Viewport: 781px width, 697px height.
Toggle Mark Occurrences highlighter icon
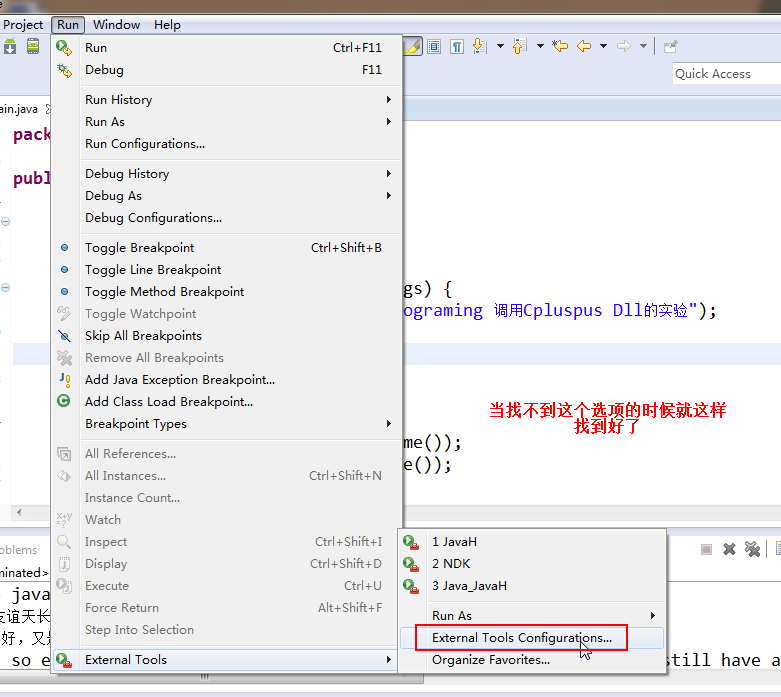point(413,46)
